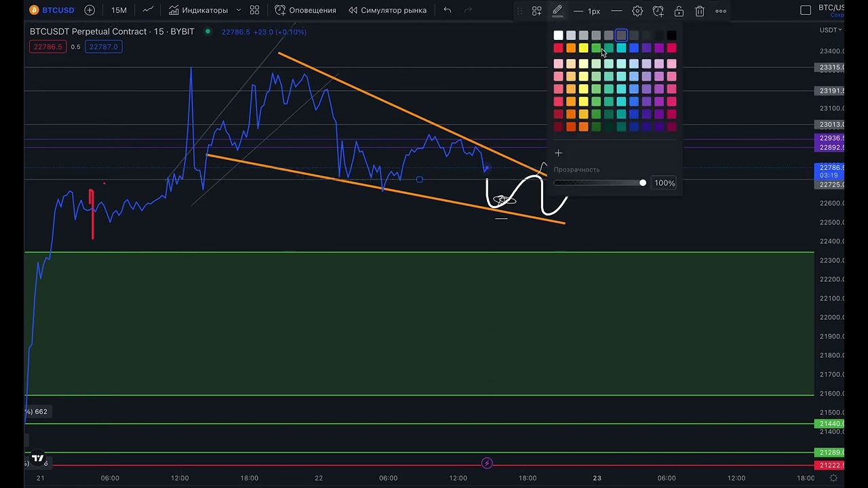868x488 pixels.
Task: Click the add symbol plus icon
Action: click(x=90, y=10)
